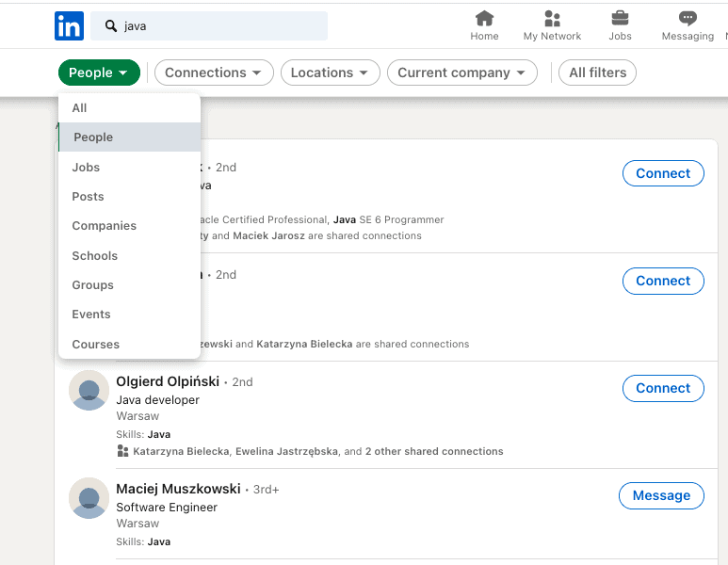Click the search field containing java
The height and width of the screenshot is (565, 728).
click(x=221, y=26)
